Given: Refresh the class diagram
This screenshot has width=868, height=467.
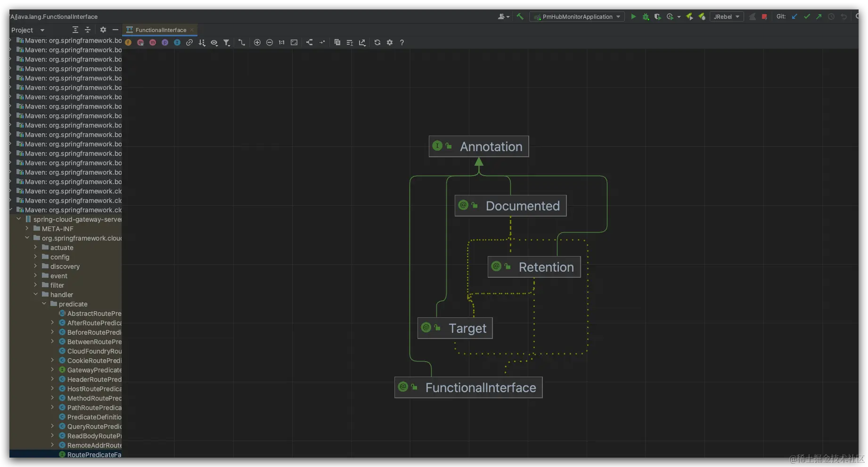Looking at the screenshot, I should [377, 42].
